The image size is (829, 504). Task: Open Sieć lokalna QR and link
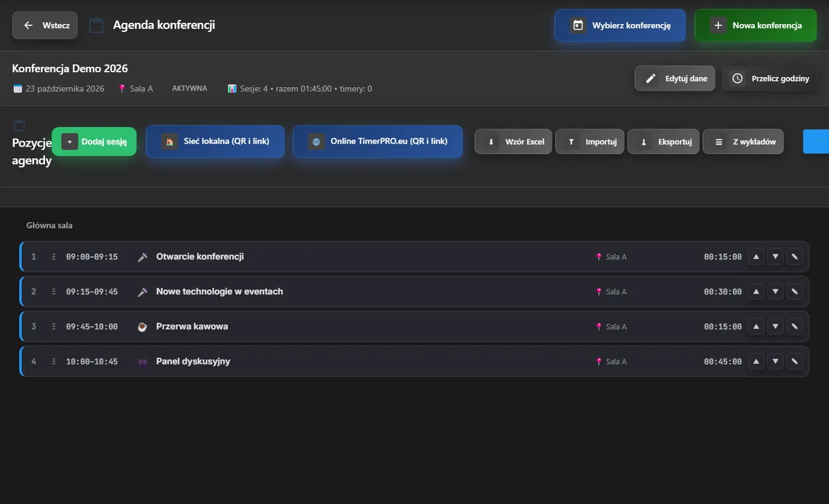(x=215, y=141)
